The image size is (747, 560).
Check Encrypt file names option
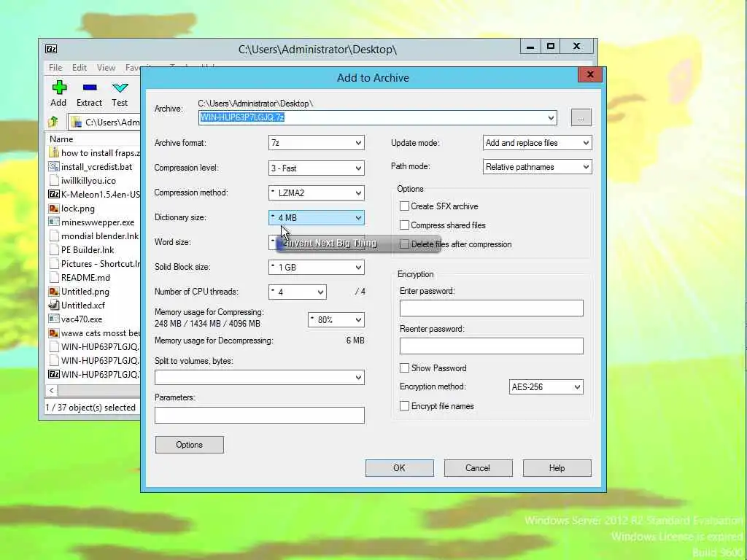[x=404, y=406]
